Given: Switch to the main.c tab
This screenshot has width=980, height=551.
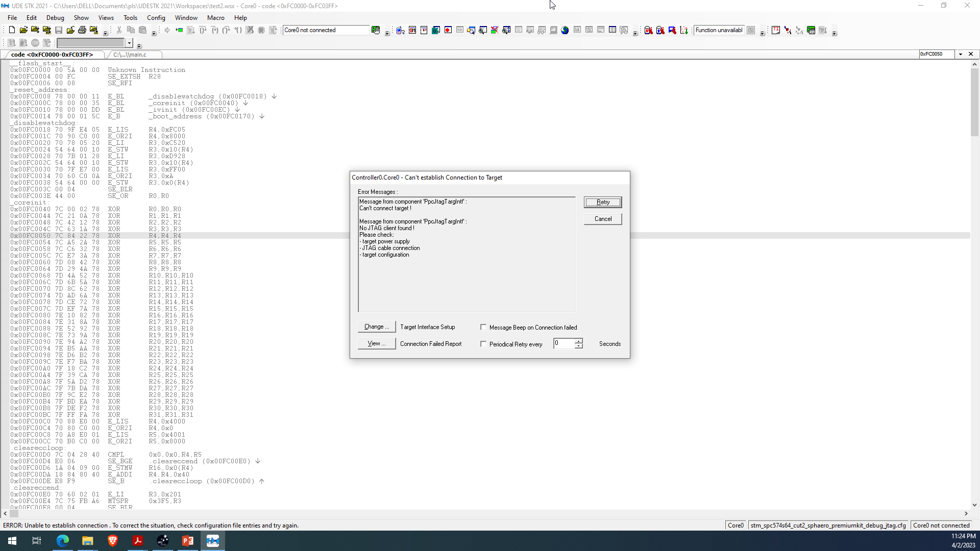Looking at the screenshot, I should click(x=134, y=55).
